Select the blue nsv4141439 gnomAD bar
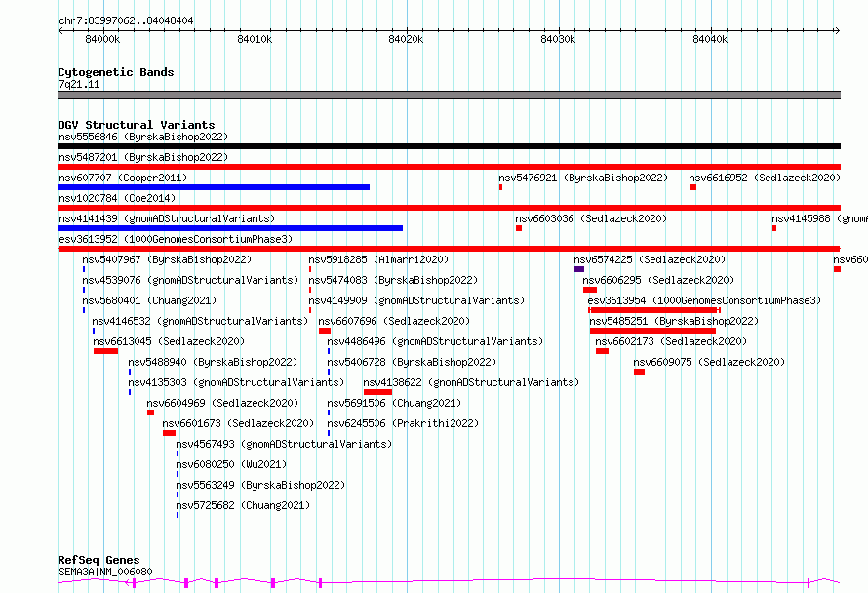The width and height of the screenshot is (868, 593). (x=230, y=228)
